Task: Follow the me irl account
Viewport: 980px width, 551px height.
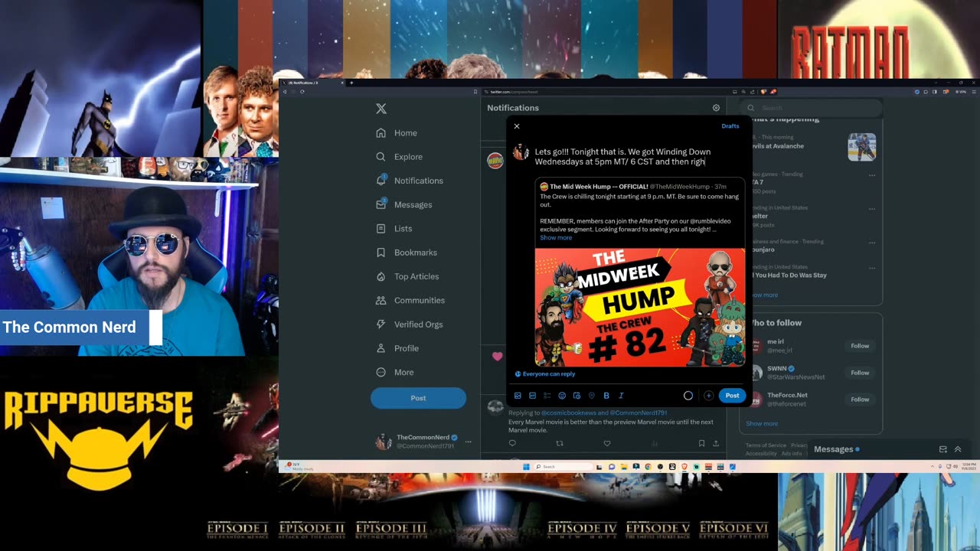Action: coord(860,346)
